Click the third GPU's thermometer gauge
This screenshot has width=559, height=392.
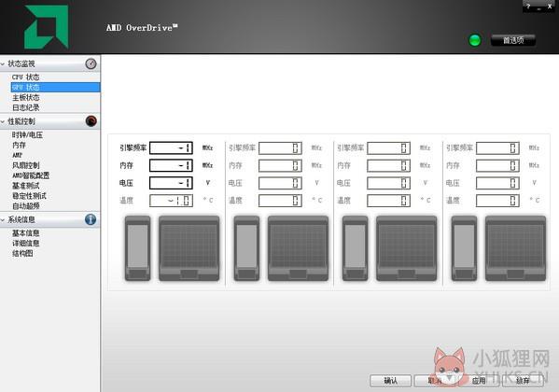(355, 248)
